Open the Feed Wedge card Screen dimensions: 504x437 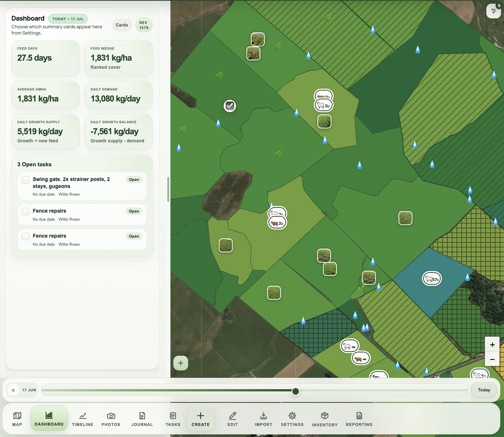point(119,58)
